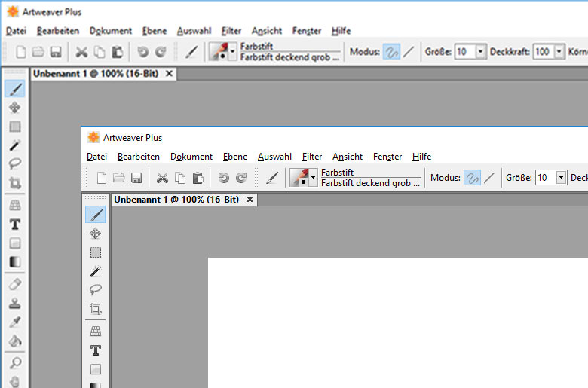Select the Move tool in the front window toolbox
588x388 pixels.
tap(96, 234)
